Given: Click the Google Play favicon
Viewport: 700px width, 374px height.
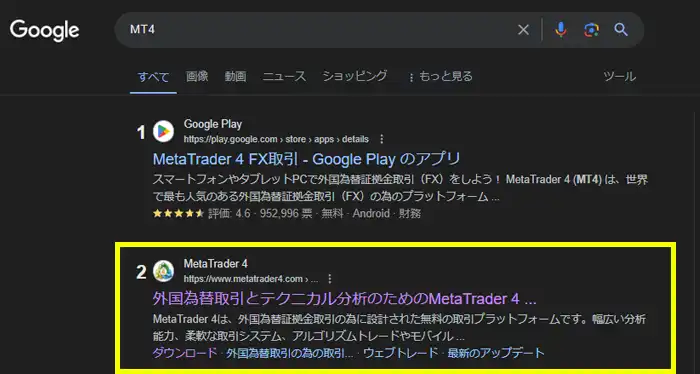Looking at the screenshot, I should (x=163, y=131).
